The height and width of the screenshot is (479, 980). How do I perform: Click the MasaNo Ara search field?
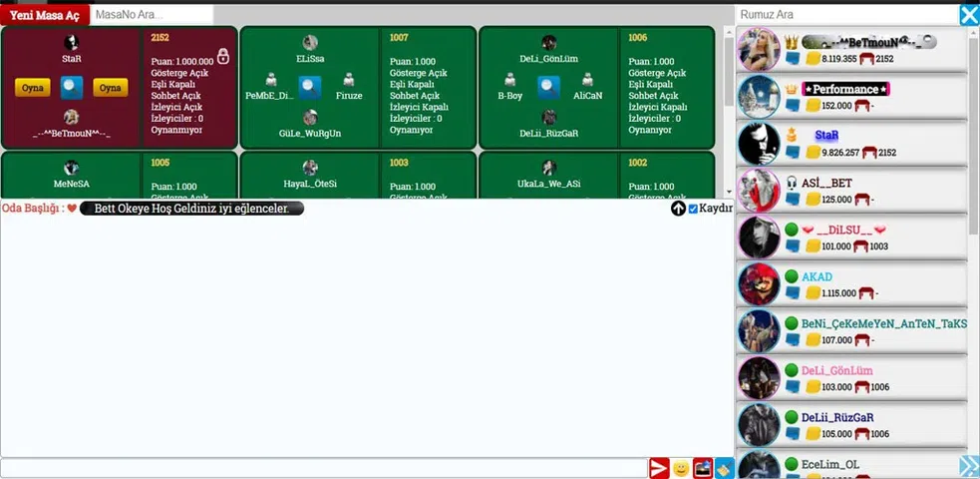[150, 15]
